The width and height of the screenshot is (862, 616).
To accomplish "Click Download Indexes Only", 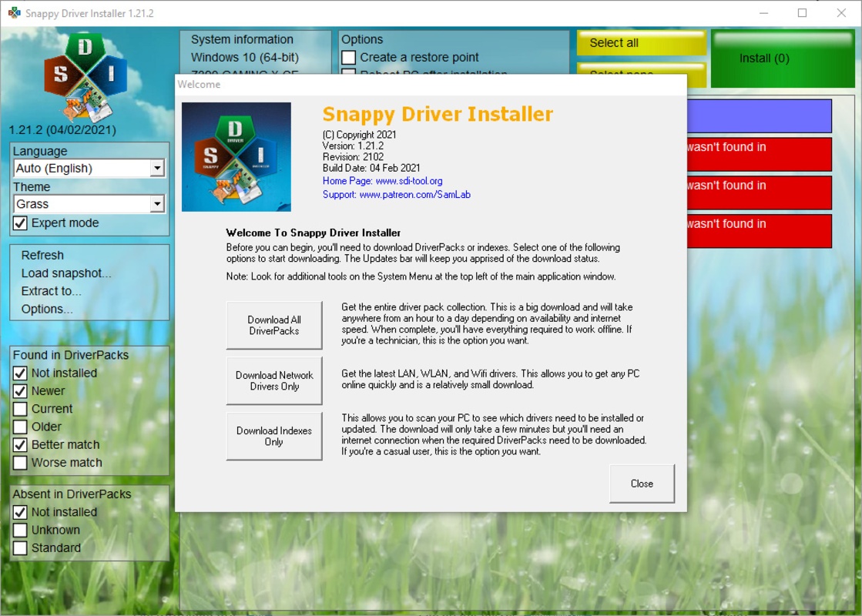I will click(274, 435).
